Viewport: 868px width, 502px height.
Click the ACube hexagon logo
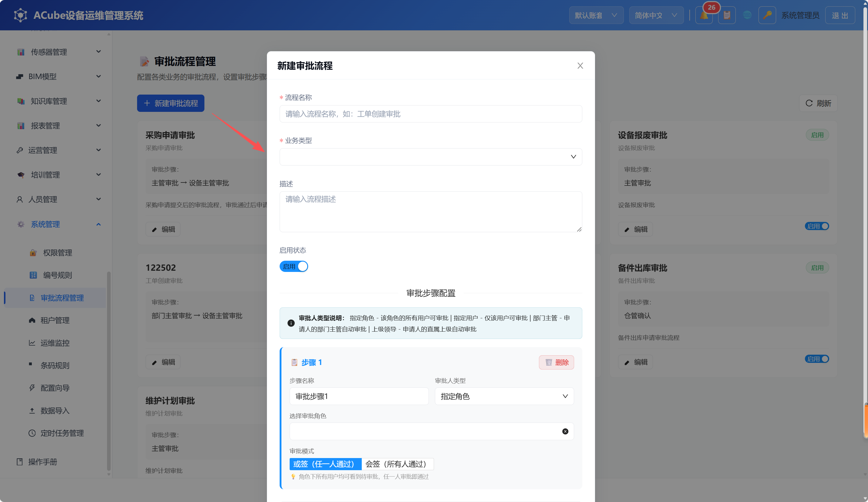(20, 15)
